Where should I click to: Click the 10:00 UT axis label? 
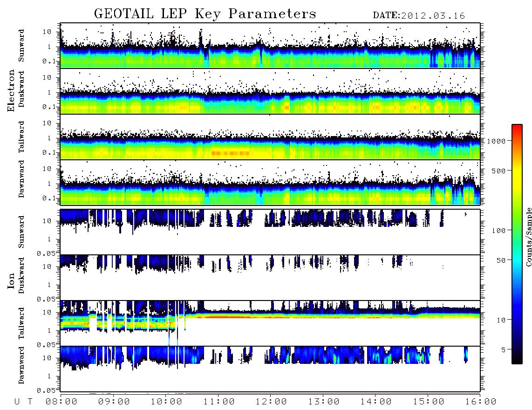166,402
